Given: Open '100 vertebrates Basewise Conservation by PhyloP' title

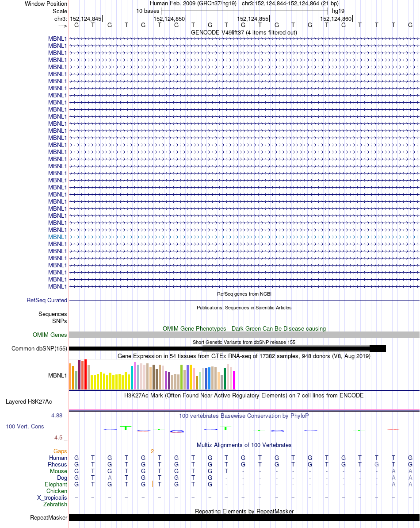Looking at the screenshot, I should [x=244, y=416].
